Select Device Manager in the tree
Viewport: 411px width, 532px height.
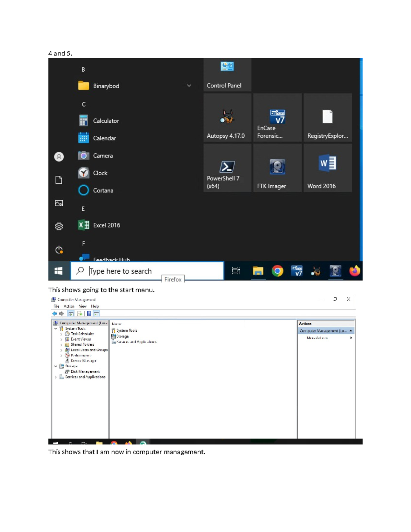[80, 361]
